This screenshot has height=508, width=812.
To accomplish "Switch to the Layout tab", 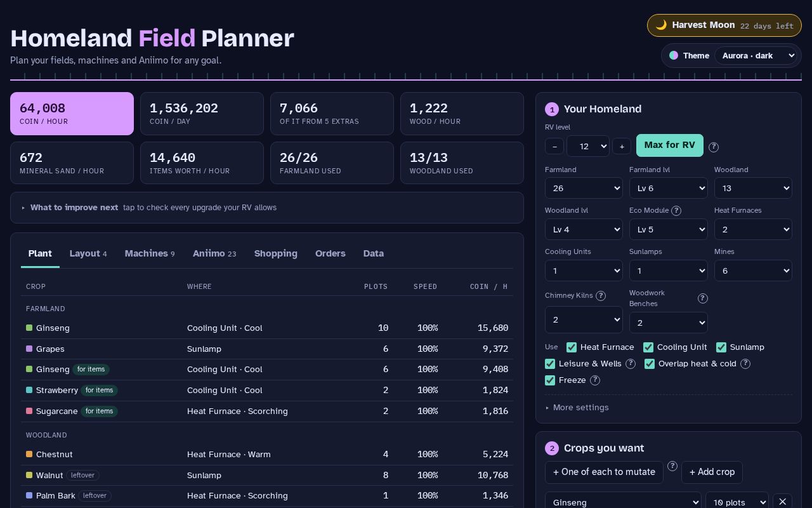I will [x=88, y=253].
